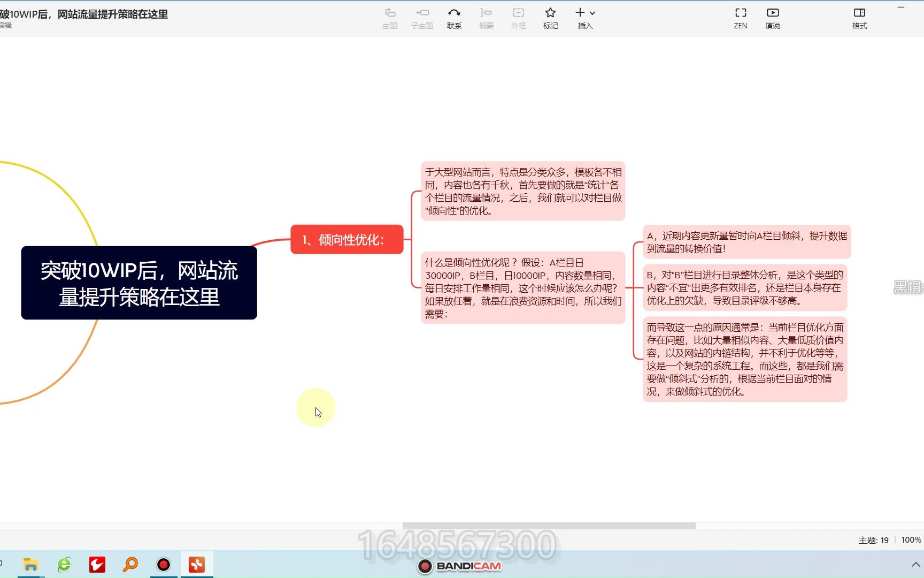924x578 pixels.
Task: Click the 概要 (Summary) toolbar icon
Action: [x=486, y=18]
